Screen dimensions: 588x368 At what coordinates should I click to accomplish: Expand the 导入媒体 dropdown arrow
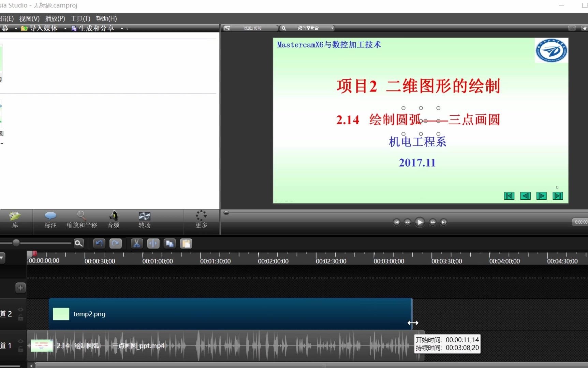click(65, 28)
